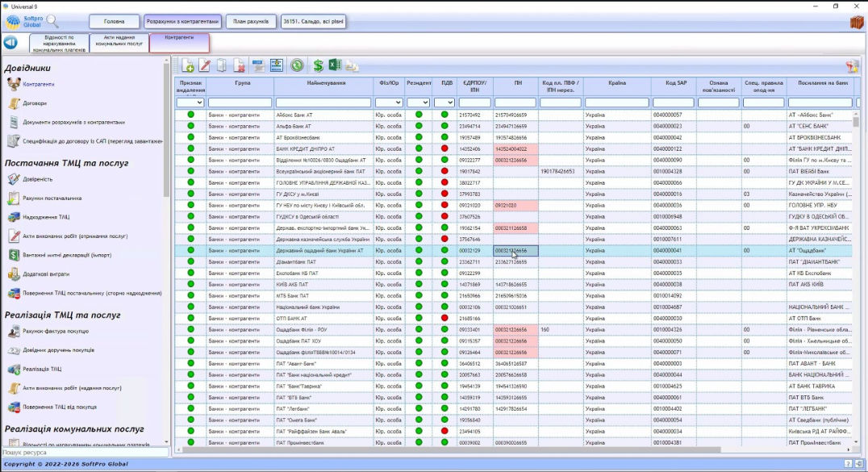Click the delete record icon
The width and height of the screenshot is (868, 472).
239,65
